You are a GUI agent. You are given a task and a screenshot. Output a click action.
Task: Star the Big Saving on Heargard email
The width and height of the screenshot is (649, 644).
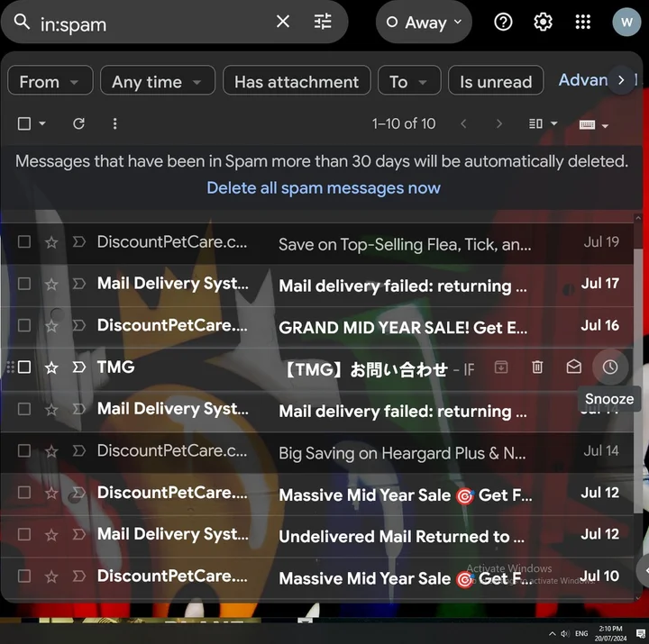tap(51, 451)
